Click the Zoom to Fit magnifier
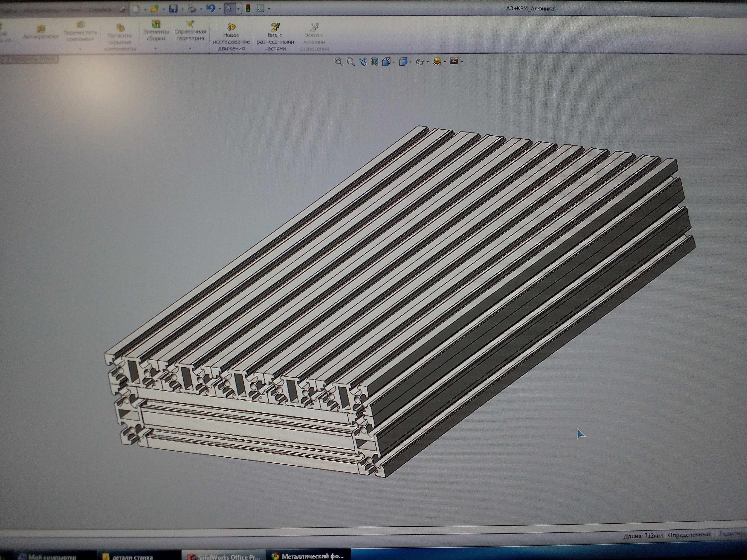The image size is (747, 560). (338, 62)
